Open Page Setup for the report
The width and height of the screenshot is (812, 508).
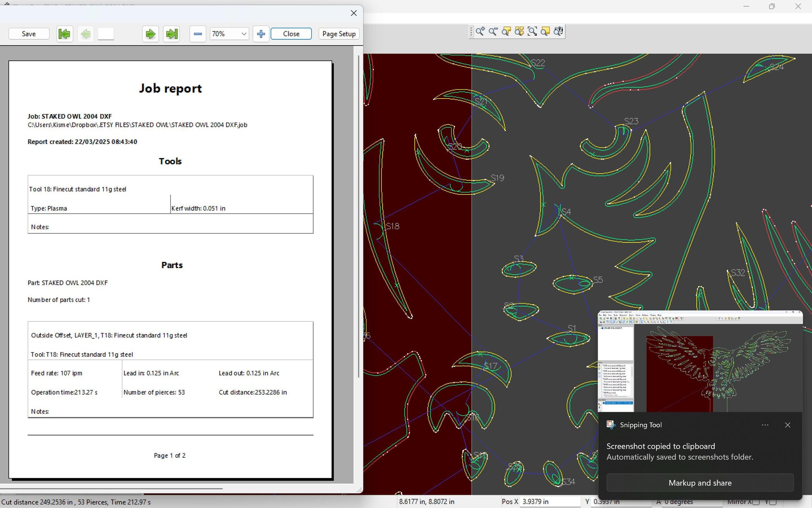339,33
